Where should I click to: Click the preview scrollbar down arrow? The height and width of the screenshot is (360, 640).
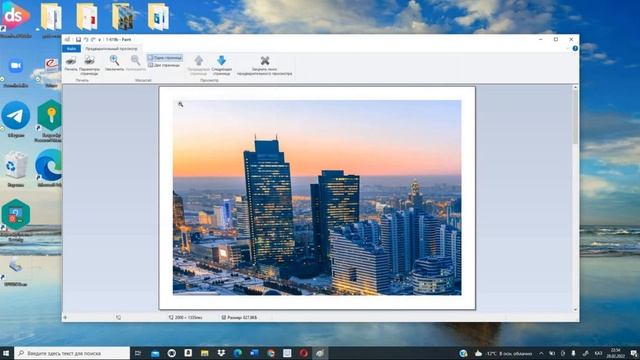point(575,310)
